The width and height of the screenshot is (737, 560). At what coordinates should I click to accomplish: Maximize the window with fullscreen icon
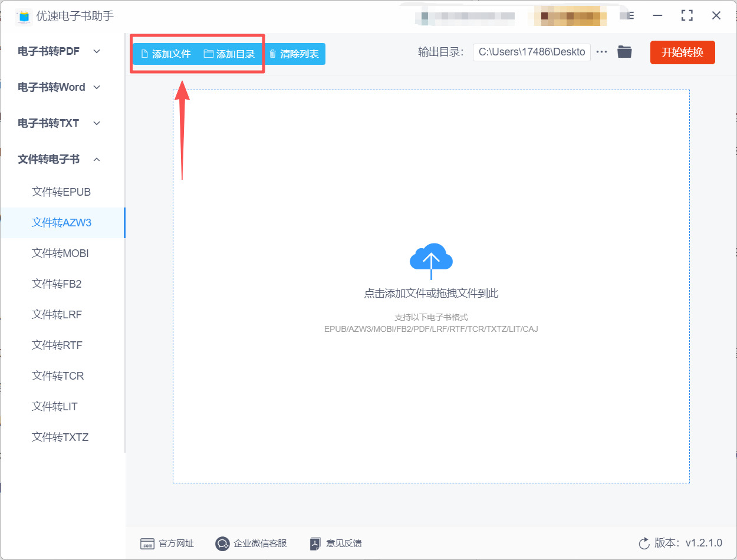coord(687,15)
